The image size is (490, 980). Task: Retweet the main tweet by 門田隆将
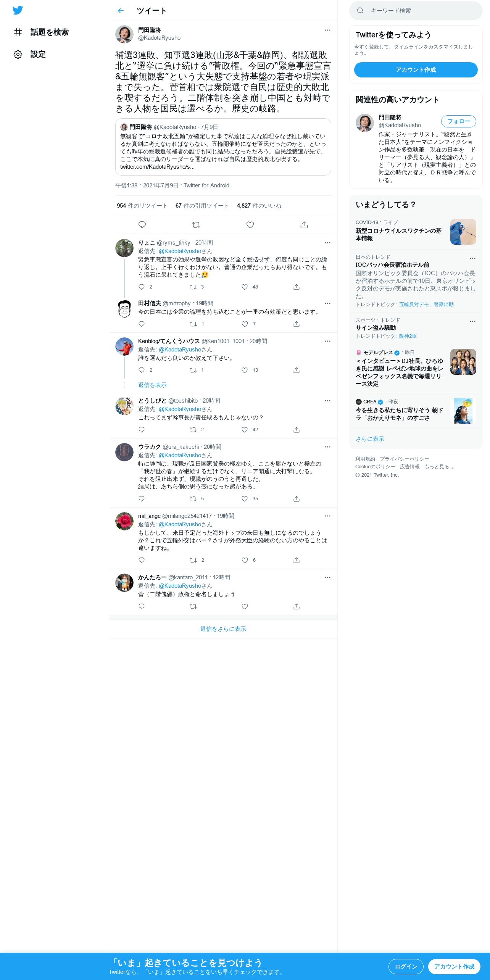(x=196, y=225)
